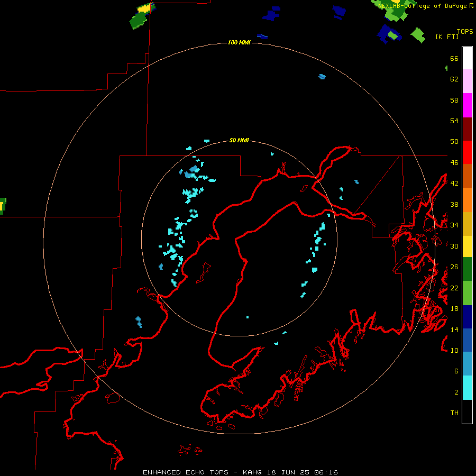Screen dimensions: 476x476
Task: Click the cyan legend swatch
Action: [x=467, y=388]
